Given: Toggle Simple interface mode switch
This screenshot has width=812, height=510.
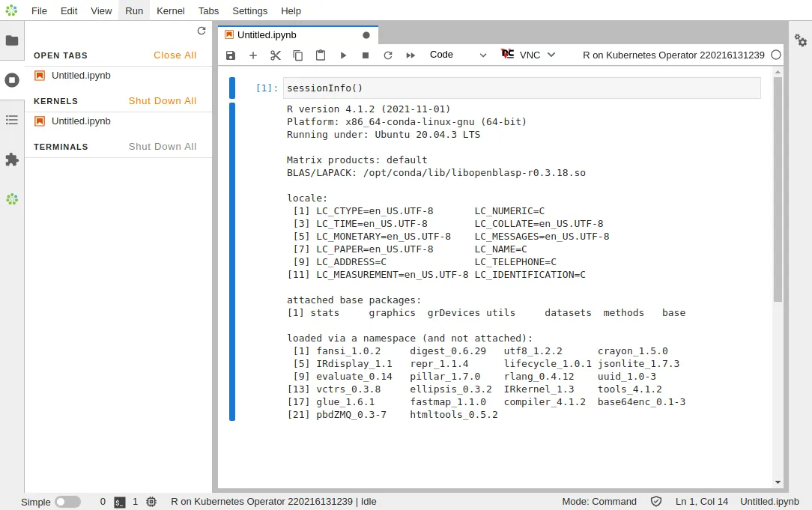Looking at the screenshot, I should pos(68,502).
